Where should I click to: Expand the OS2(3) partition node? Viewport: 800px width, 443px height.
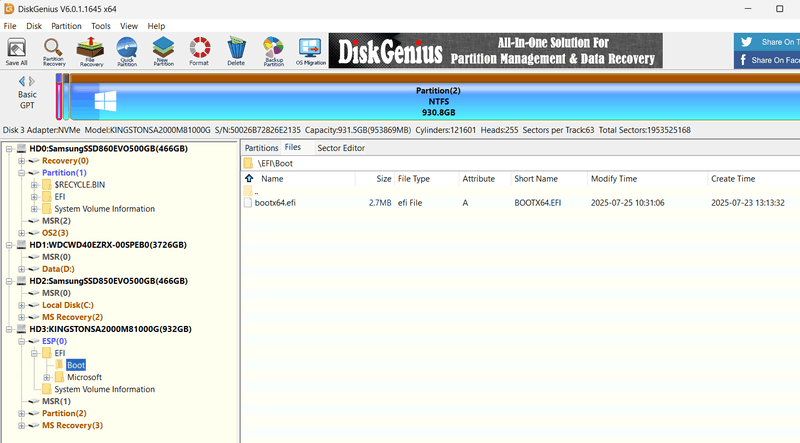tap(21, 233)
